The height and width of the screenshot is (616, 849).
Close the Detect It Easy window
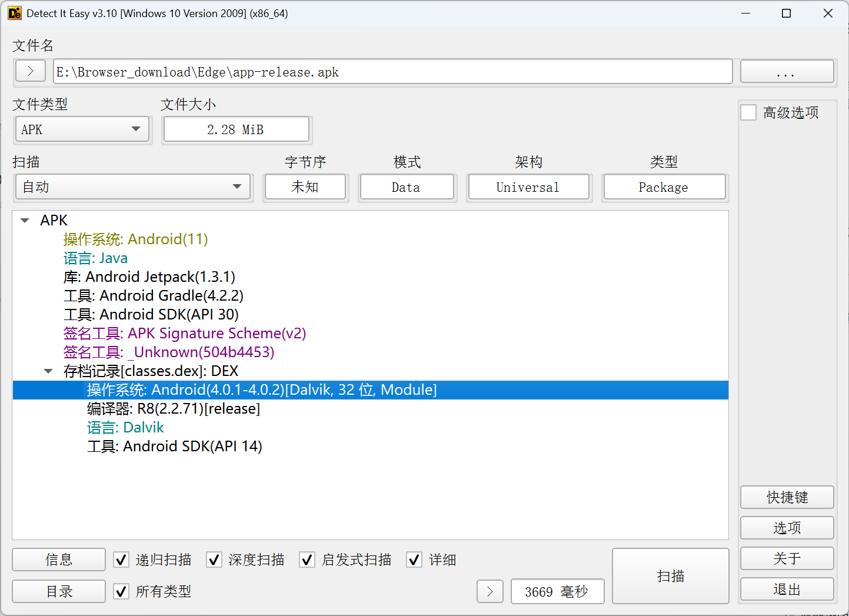tap(828, 13)
